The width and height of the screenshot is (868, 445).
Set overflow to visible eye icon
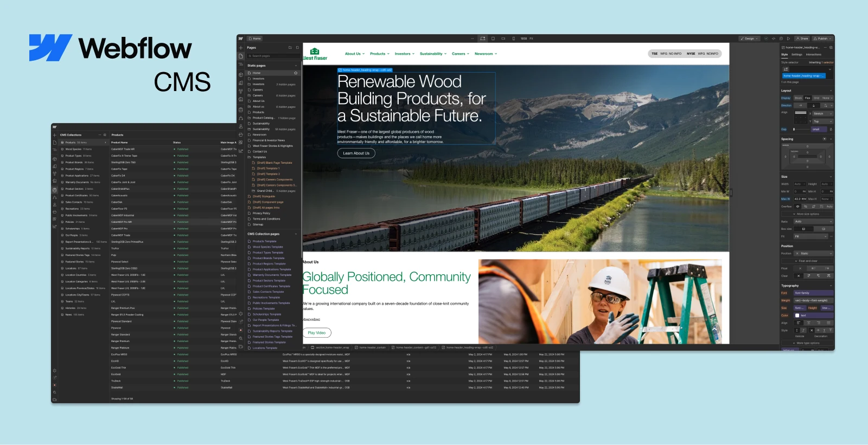[798, 207]
